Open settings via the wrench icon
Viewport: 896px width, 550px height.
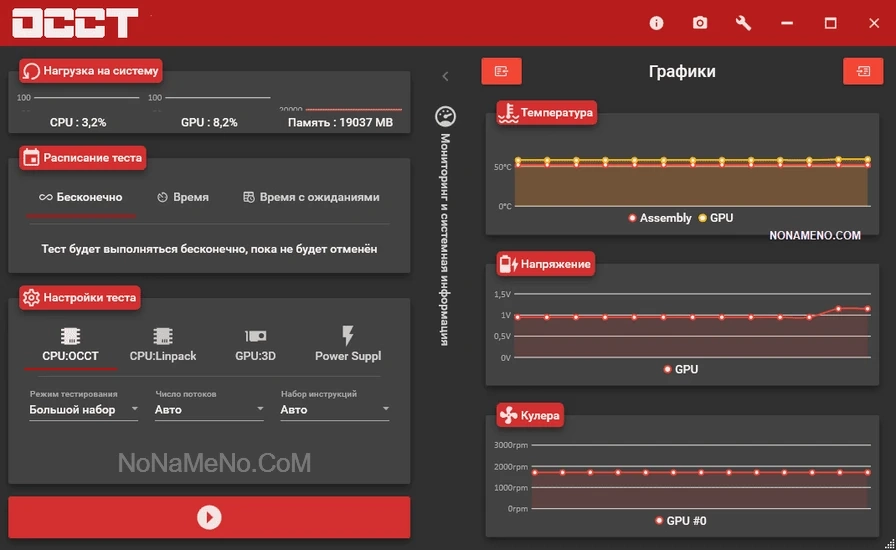(x=743, y=23)
